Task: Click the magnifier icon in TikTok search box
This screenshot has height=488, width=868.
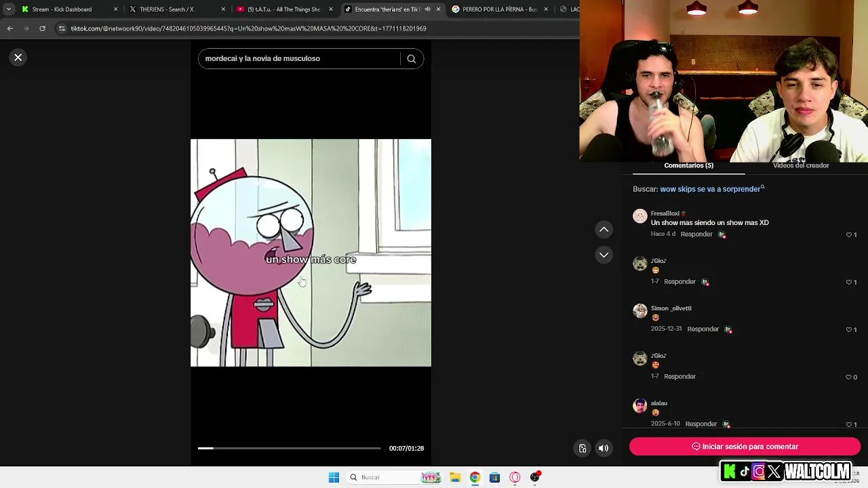Action: (x=411, y=59)
